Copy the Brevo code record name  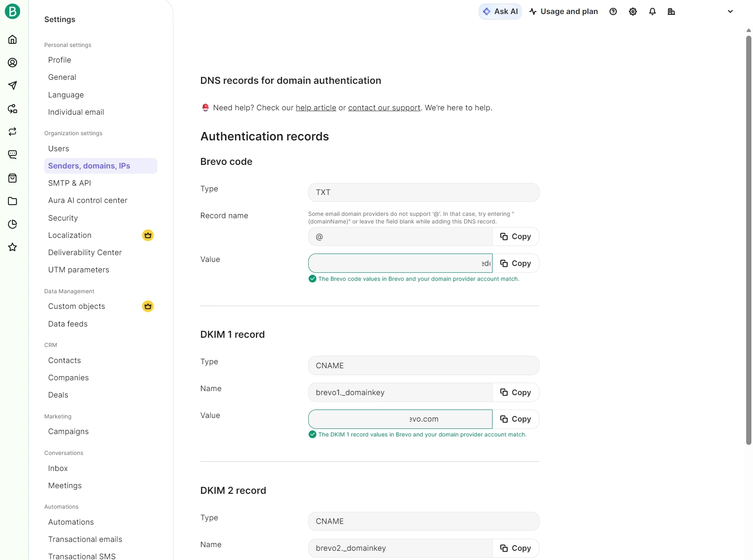coord(516,237)
